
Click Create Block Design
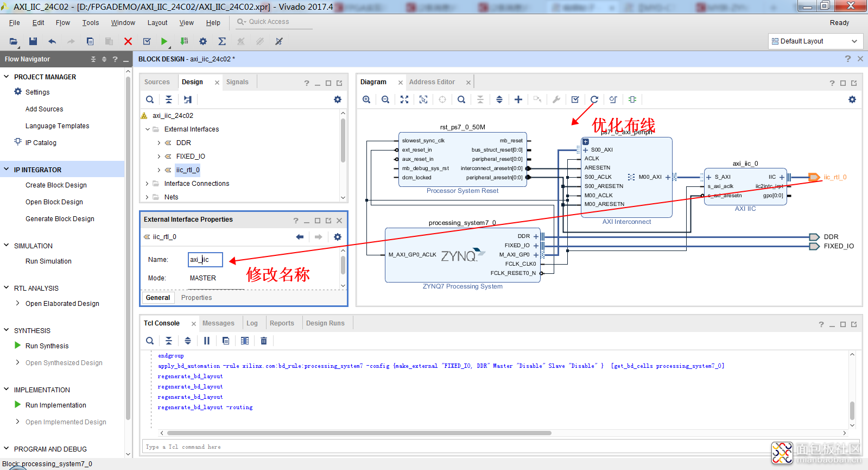(56, 185)
